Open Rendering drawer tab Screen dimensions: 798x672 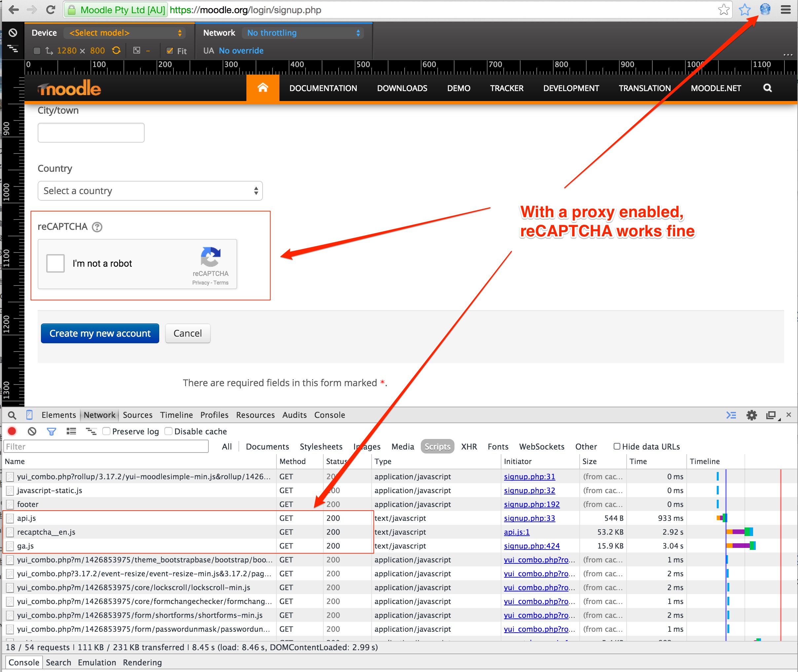point(142,663)
